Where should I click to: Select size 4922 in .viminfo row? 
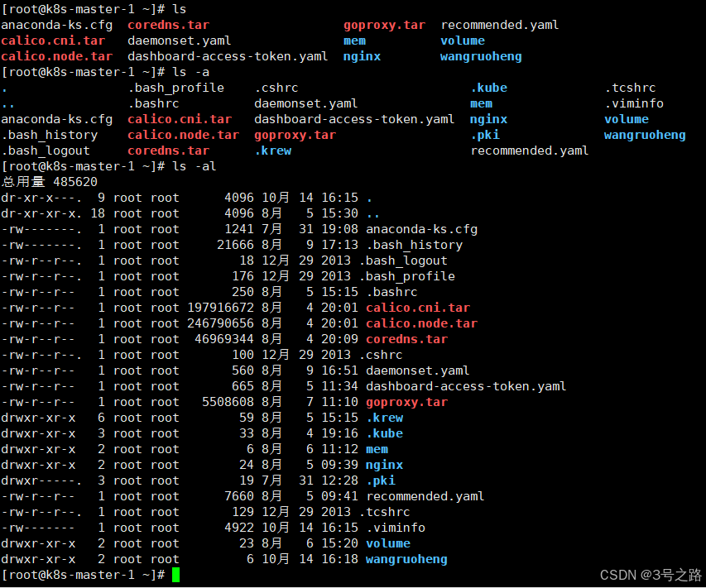(239, 528)
